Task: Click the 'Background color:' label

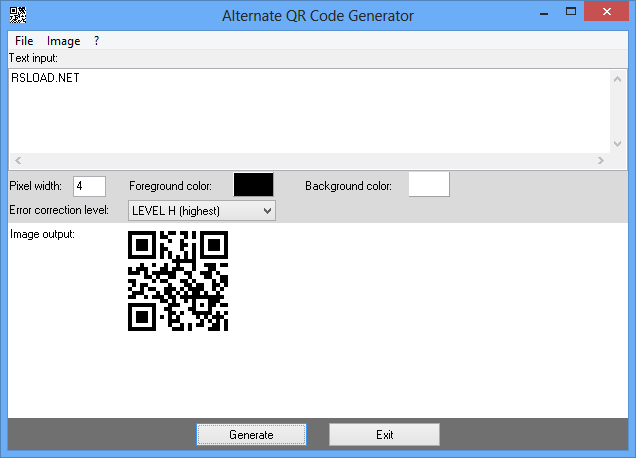Action: pyautogui.click(x=348, y=186)
